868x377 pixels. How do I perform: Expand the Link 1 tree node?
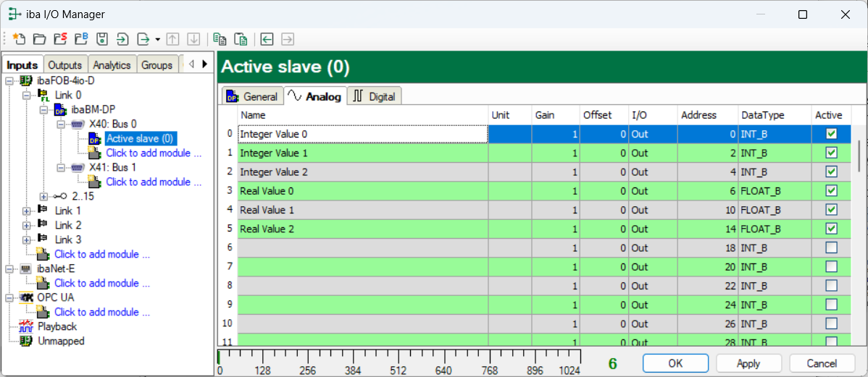coord(27,211)
